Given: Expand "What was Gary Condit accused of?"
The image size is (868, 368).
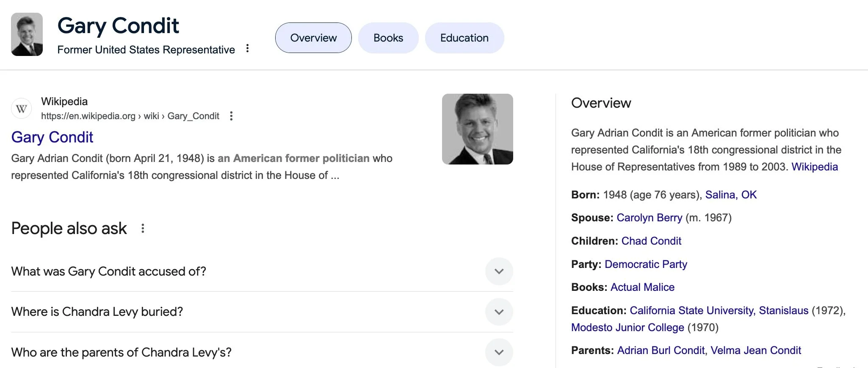Looking at the screenshot, I should 499,271.
